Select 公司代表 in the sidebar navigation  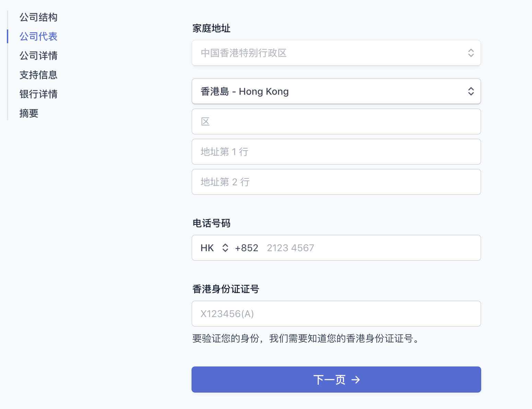coord(38,36)
